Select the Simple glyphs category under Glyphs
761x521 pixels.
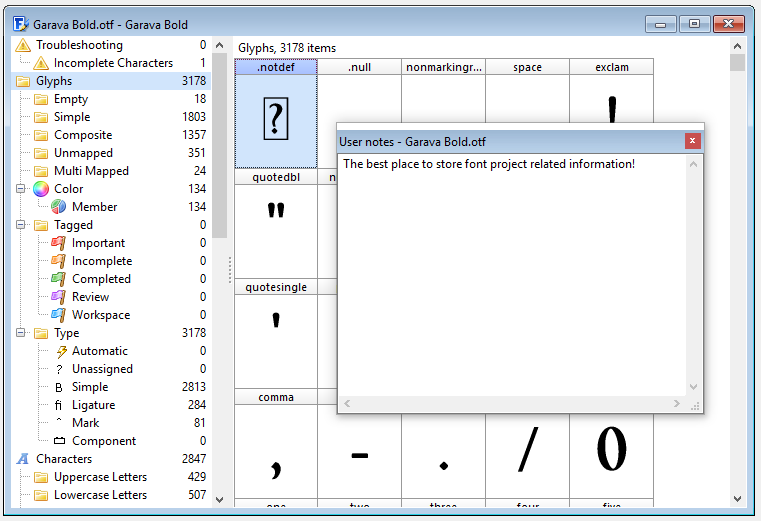[x=72, y=117]
